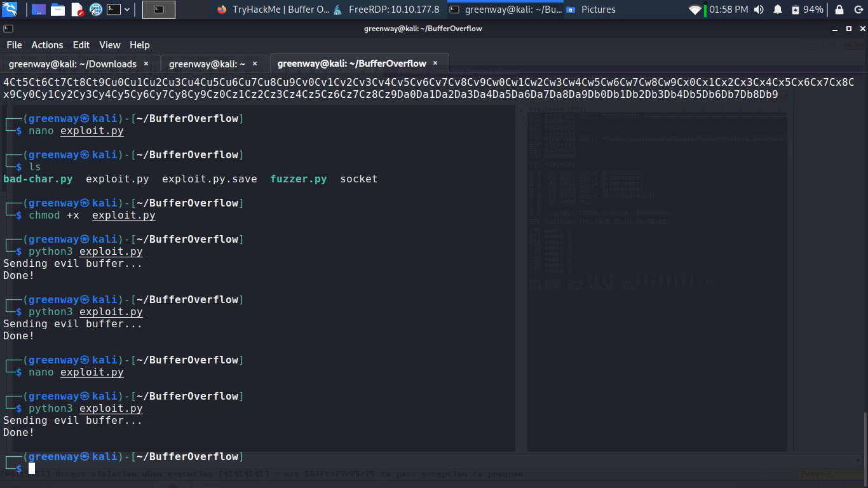Viewport: 868px width, 488px height.
Task: Click fuzzer.py in ls output
Action: click(x=299, y=179)
